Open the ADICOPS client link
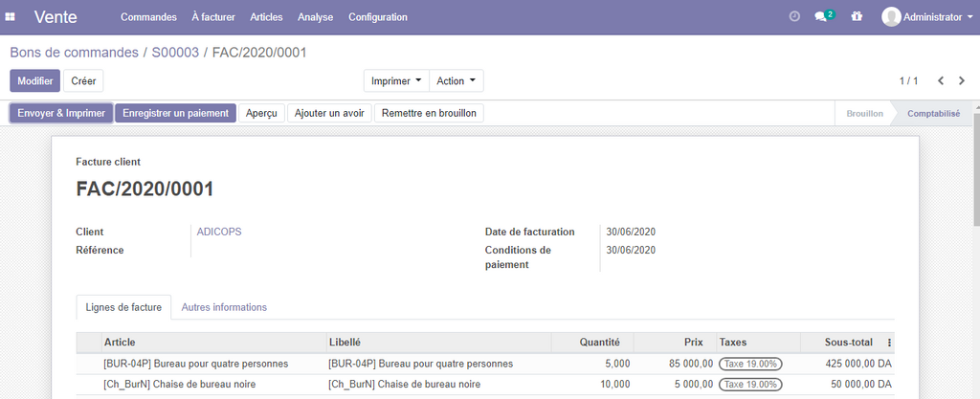 pos(216,232)
